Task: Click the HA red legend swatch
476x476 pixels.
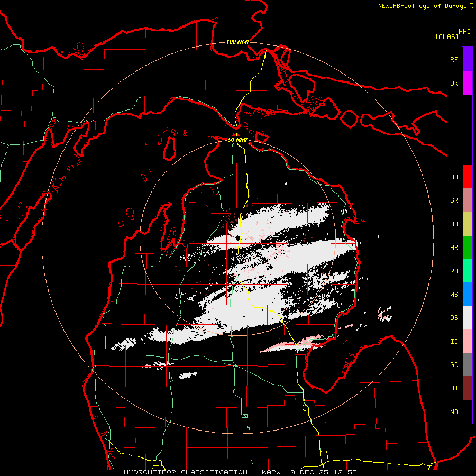Action: pos(467,177)
